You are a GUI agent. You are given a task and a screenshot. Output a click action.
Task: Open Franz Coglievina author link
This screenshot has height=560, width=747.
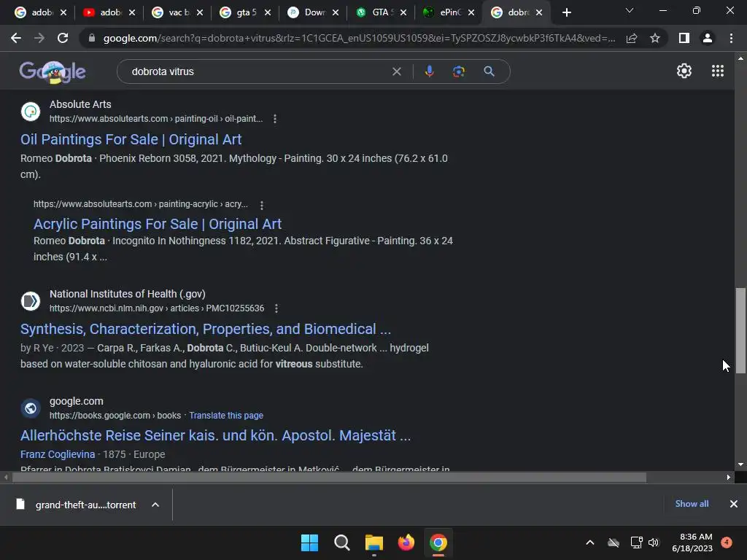[x=58, y=454]
